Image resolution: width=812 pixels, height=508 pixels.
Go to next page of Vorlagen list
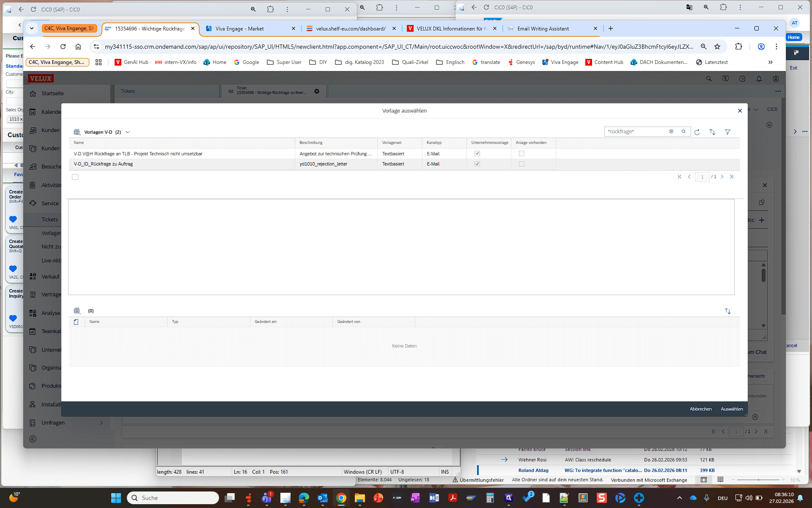tap(722, 177)
